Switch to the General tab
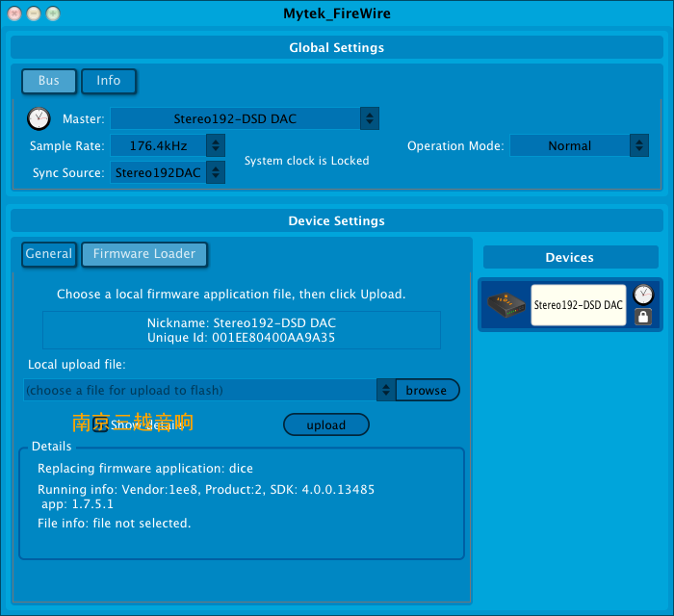Screen dimensions: 674x616 [x=49, y=254]
